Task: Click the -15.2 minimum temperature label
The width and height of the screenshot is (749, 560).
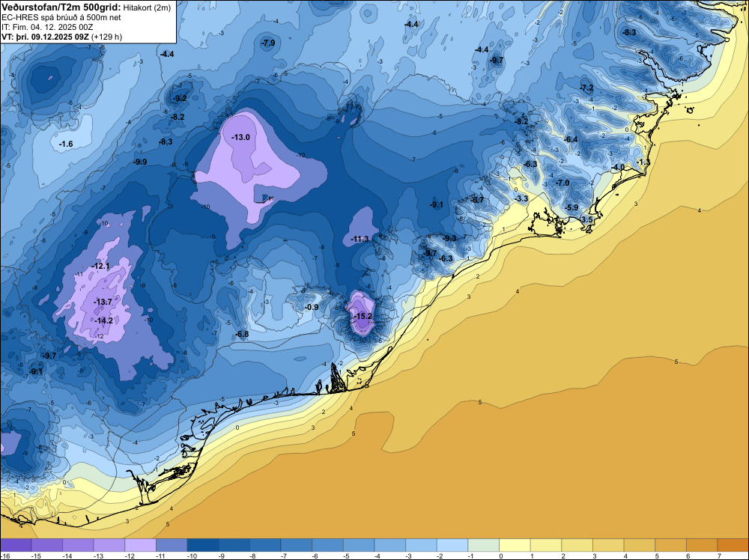Action: point(363,316)
